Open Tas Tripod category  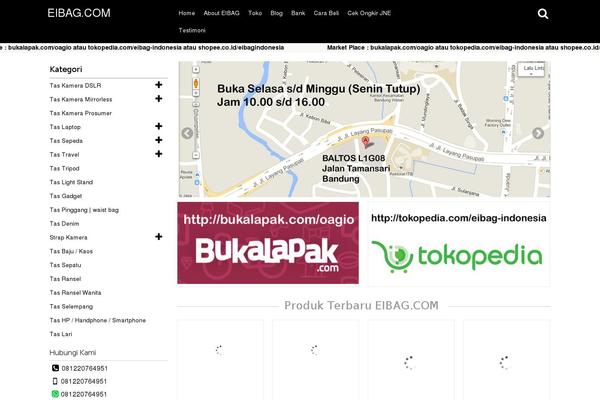click(64, 168)
